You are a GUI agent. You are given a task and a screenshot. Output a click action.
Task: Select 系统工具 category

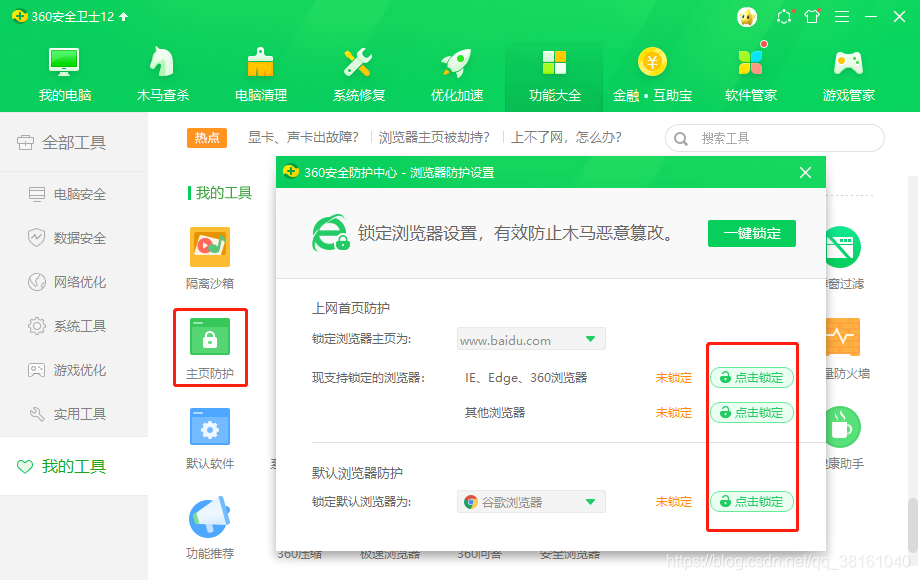tap(74, 326)
